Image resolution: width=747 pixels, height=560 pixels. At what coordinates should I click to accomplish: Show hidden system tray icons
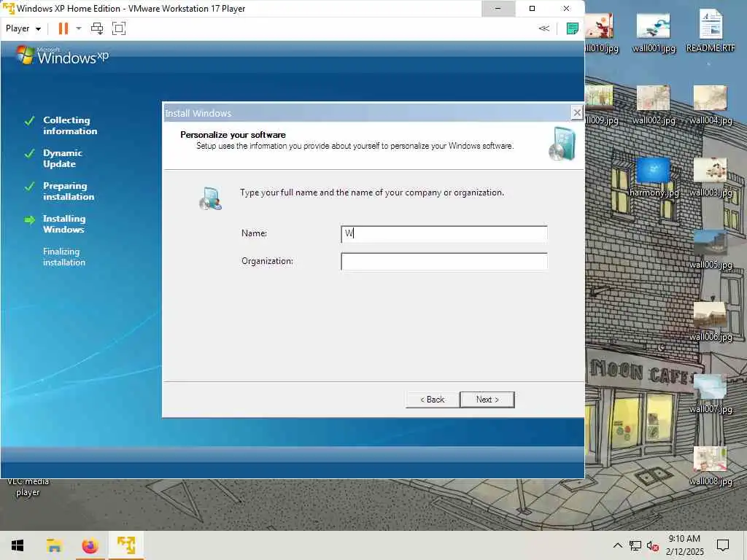coord(617,545)
